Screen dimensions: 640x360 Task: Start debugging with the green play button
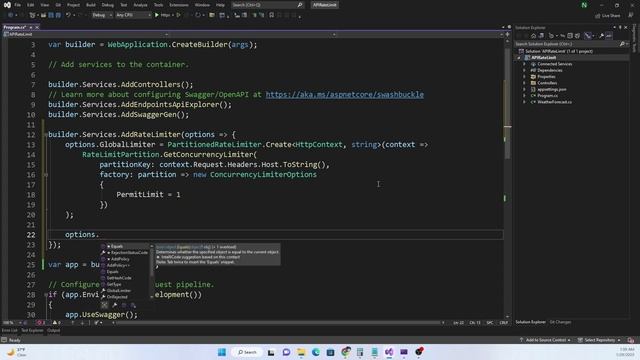point(157,15)
